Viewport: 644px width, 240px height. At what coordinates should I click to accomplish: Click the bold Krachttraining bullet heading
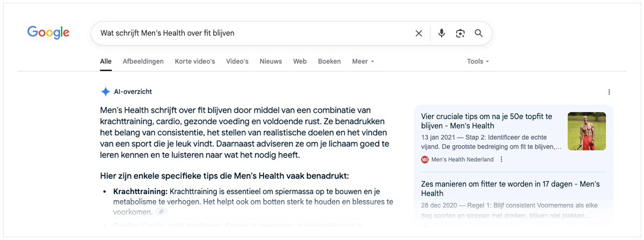[141, 191]
